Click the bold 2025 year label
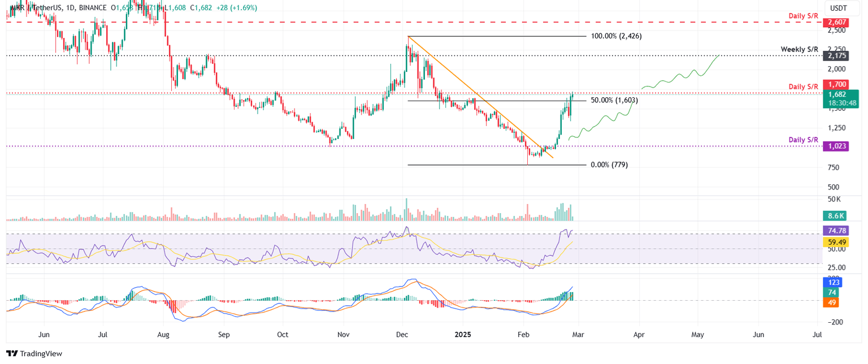Viewport: 868px width, 364px height. (x=463, y=335)
